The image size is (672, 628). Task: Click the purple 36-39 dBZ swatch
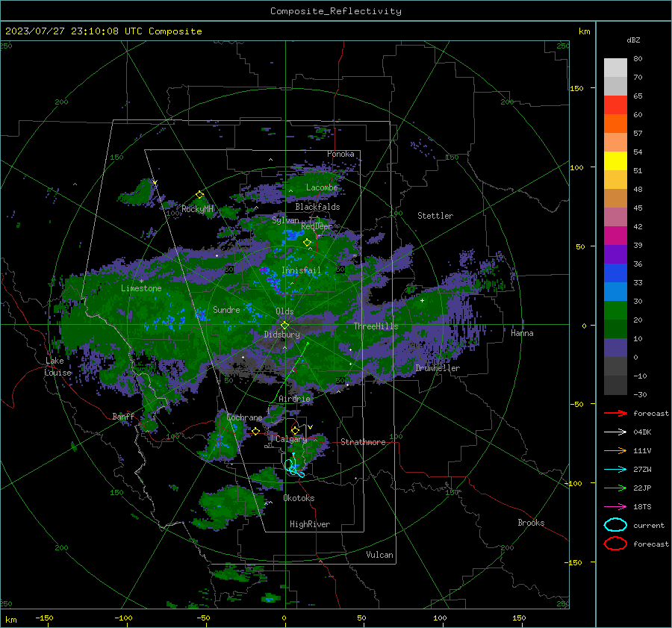point(615,255)
